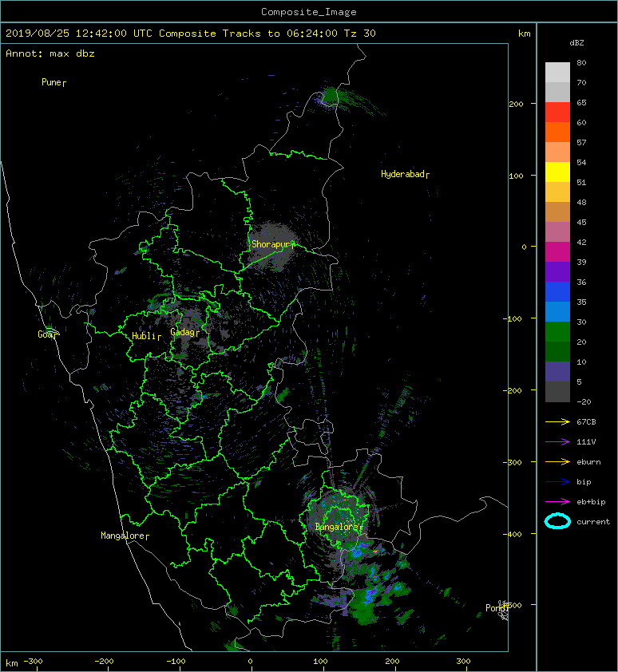The image size is (618, 672).
Task: Click the 'eb+bip' legend text
Action: pyautogui.click(x=591, y=502)
